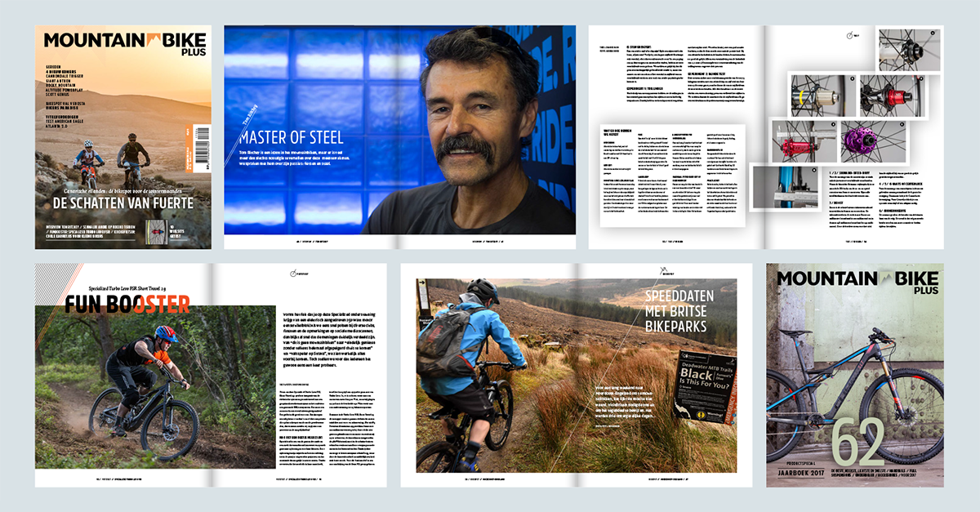Click the 'DE SCHATTEN VAN FUERTE' cover headline
Screen dimensions: 980x512
click(123, 203)
